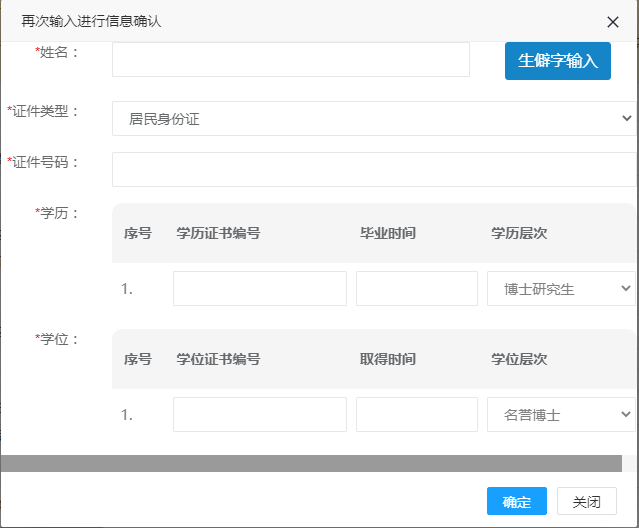Click the 姓名 name input field
Screen dimensions: 639x528
[291, 59]
